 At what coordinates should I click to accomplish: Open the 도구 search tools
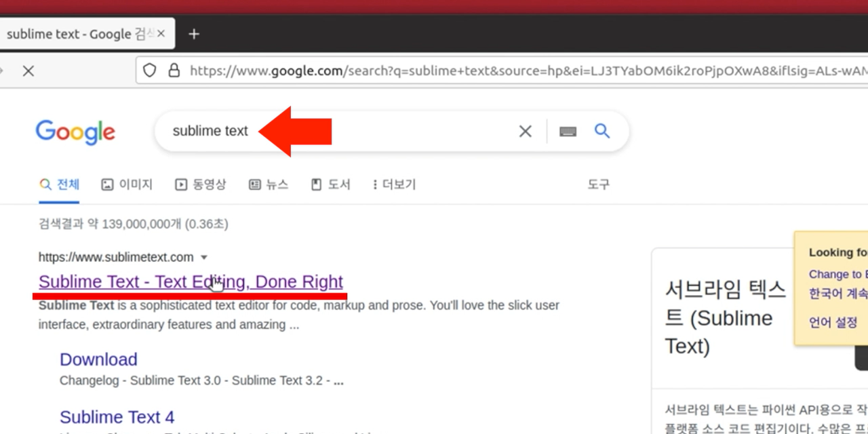pos(598,184)
